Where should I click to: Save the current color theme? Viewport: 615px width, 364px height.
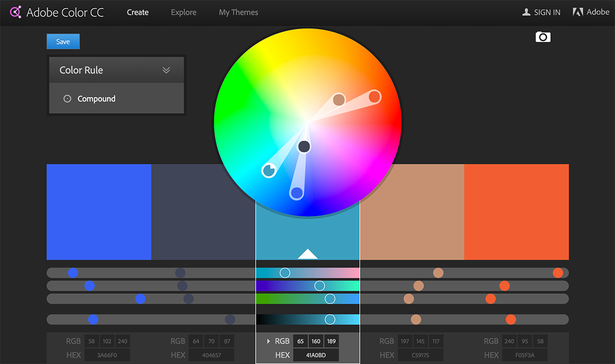pos(63,41)
